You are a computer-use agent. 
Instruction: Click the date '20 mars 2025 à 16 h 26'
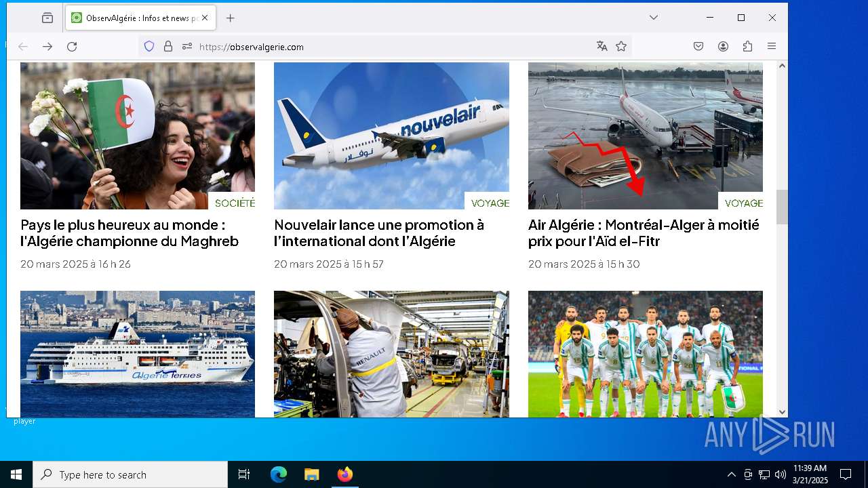[x=75, y=264]
